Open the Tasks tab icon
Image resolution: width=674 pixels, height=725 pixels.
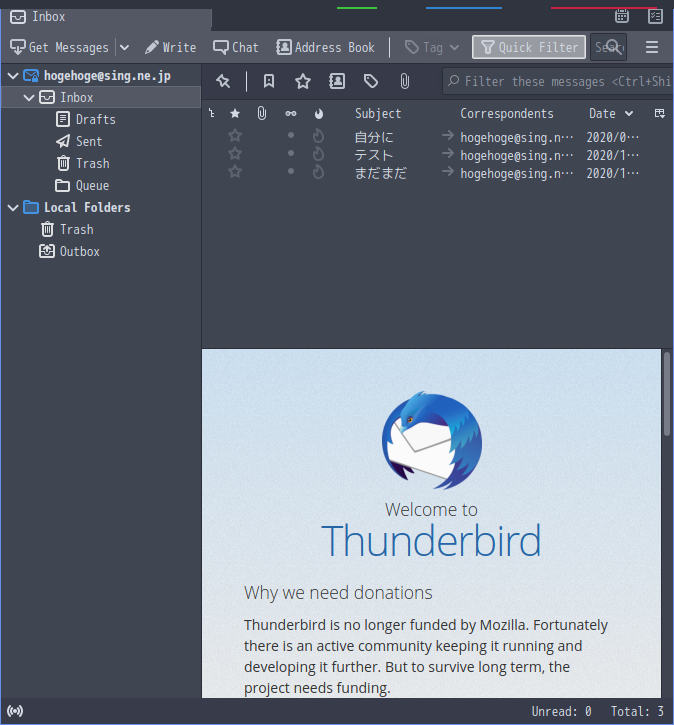655,16
